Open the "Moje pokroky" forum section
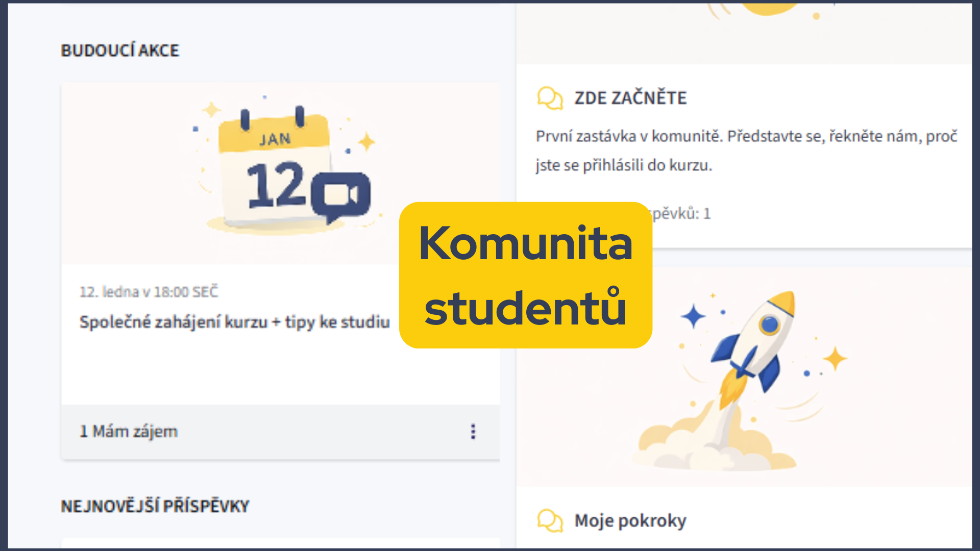This screenshot has height=551, width=980. coord(630,520)
